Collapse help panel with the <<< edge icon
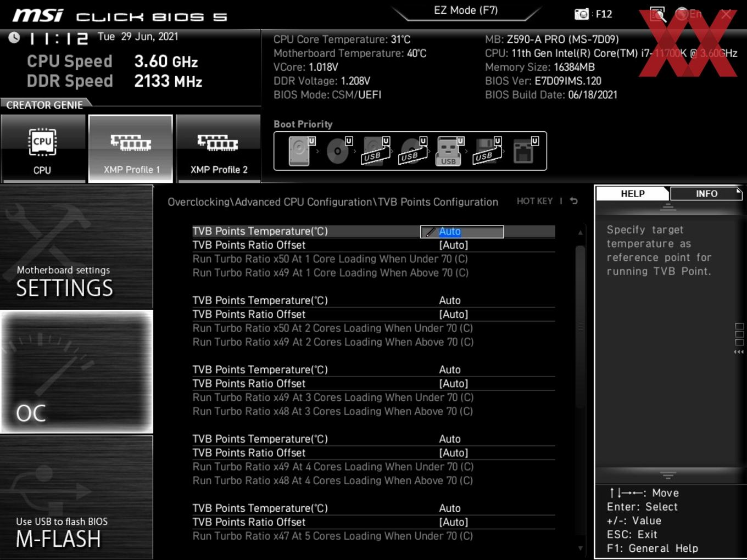 click(739, 352)
